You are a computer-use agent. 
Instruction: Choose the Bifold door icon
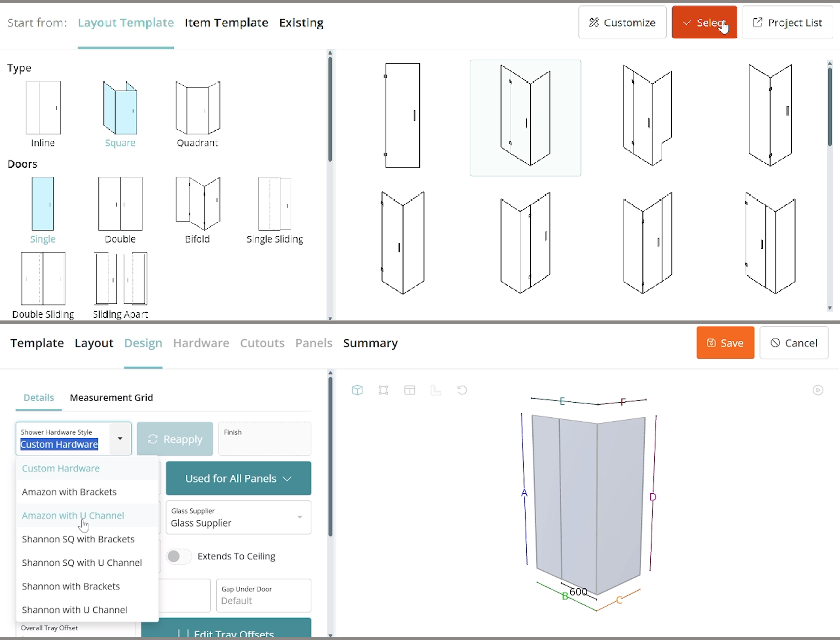[198, 204]
